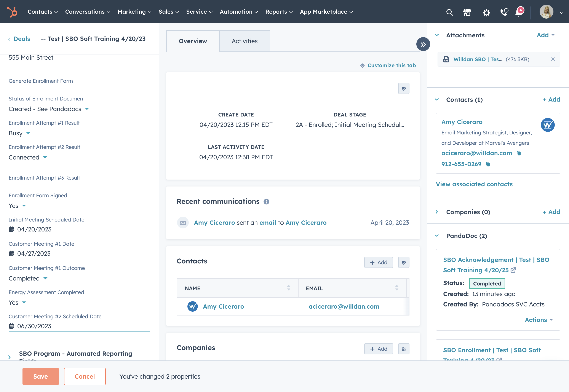Cancel the property changes
The width and height of the screenshot is (569, 392).
[x=85, y=376]
